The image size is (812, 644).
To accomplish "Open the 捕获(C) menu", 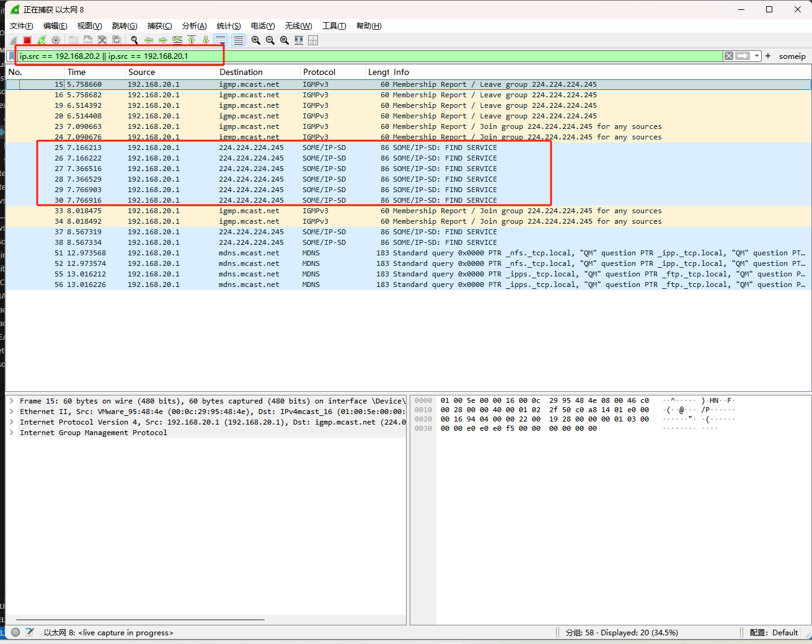I will pyautogui.click(x=159, y=26).
